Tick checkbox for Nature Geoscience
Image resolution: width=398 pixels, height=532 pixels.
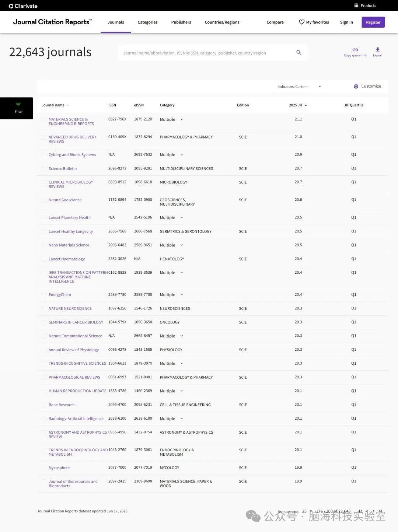44,200
